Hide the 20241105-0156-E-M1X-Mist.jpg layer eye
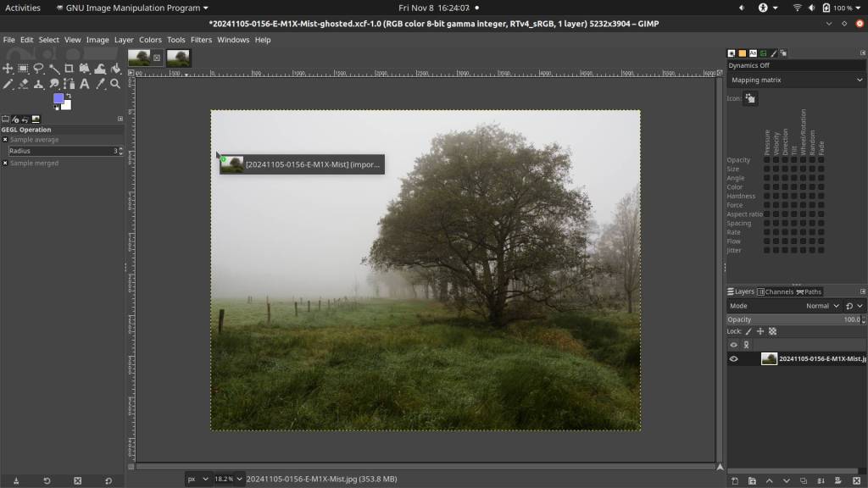 tap(733, 359)
